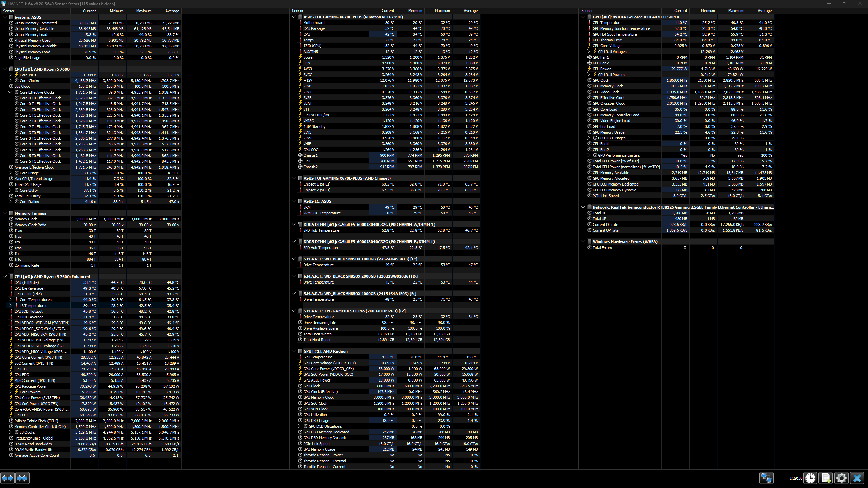Select the GPU Temperature row under RTX 4070
The image size is (868, 488).
point(607,23)
